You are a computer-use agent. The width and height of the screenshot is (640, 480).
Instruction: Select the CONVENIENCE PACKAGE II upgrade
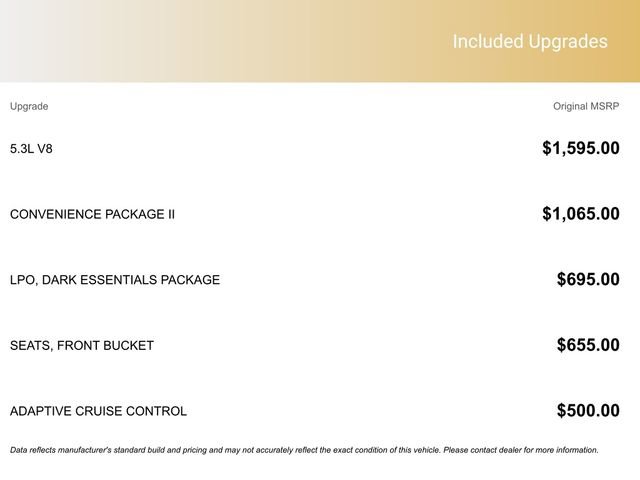[x=92, y=214]
